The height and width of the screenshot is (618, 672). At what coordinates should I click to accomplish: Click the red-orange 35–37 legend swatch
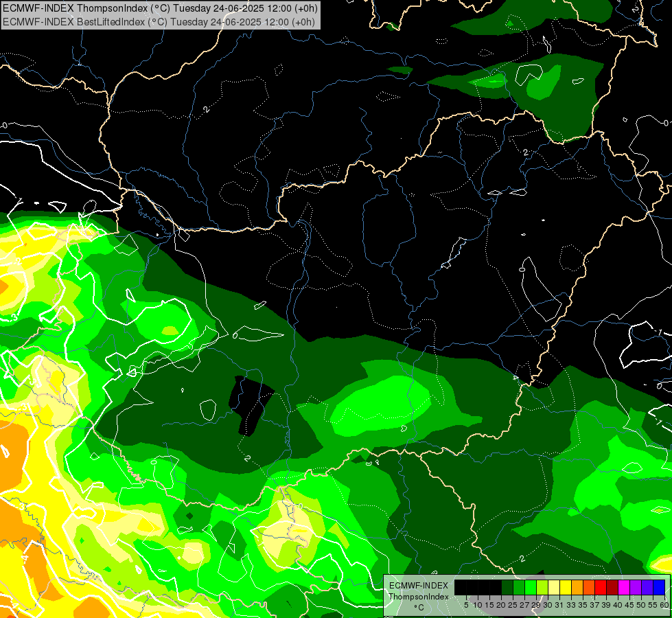click(589, 587)
